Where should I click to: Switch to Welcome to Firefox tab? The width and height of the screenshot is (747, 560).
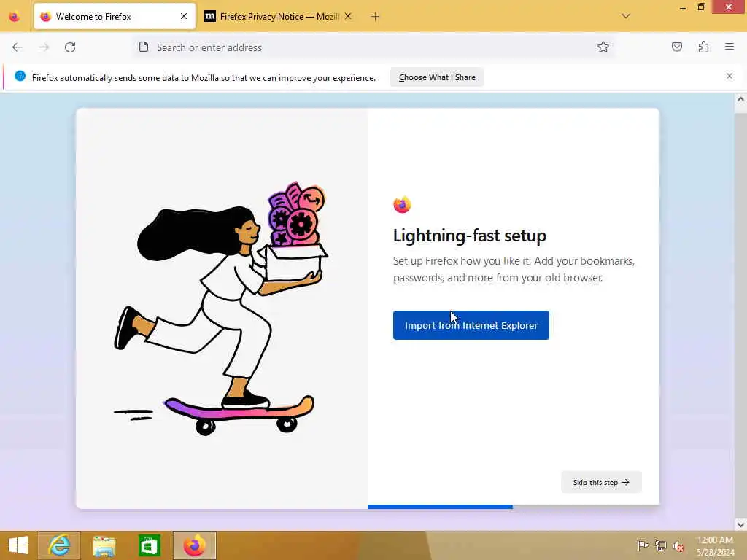click(x=115, y=16)
